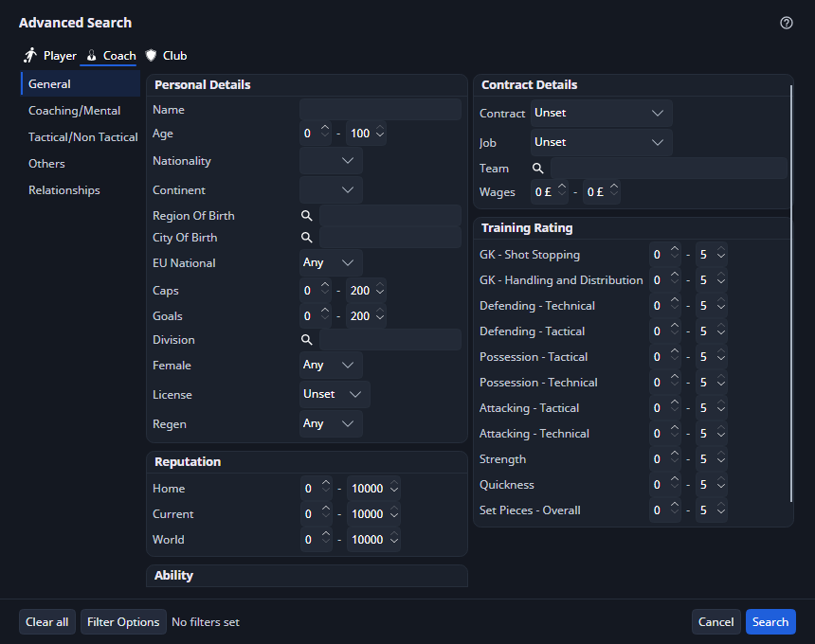Screen dimensions: 815x644
Task: Click the City Of Birth text field
Action: (x=389, y=238)
